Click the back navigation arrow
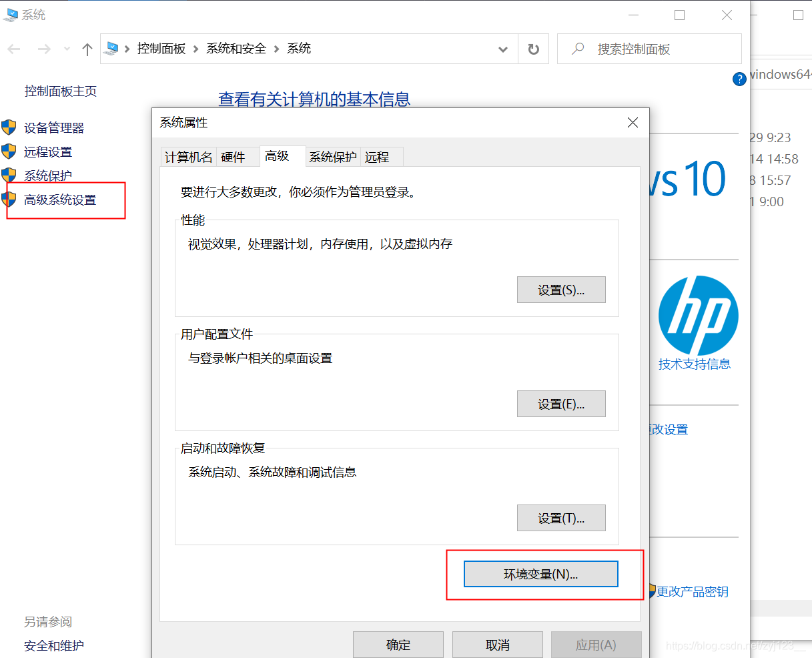This screenshot has height=658, width=812. (x=14, y=49)
